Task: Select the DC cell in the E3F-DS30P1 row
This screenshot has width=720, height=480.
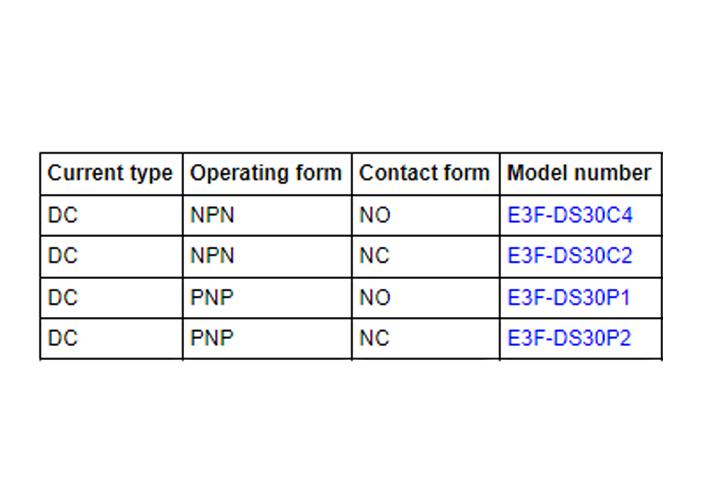Action: [x=63, y=297]
